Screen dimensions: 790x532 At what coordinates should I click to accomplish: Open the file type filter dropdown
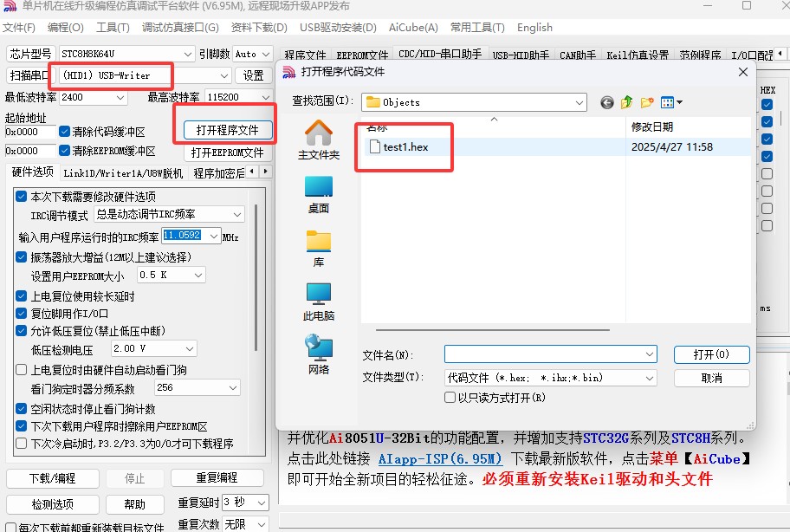click(551, 378)
